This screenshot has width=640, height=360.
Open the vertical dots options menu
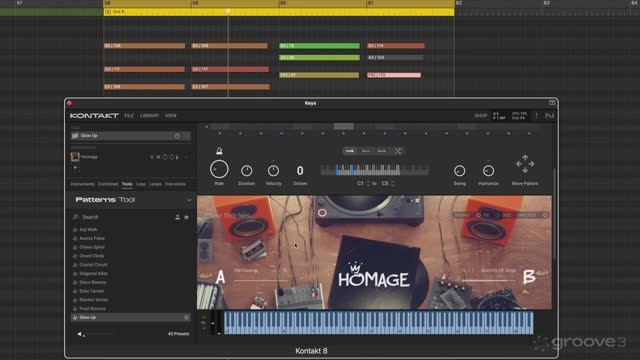click(x=536, y=116)
